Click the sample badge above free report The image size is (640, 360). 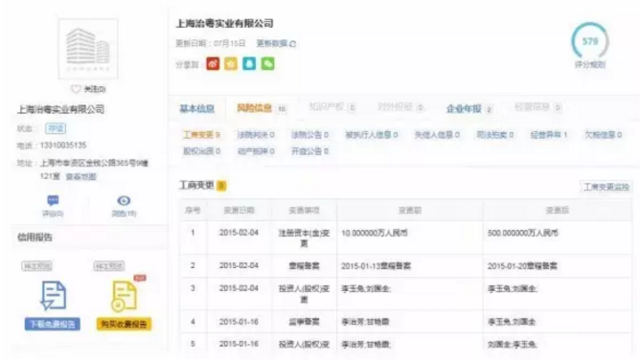(x=37, y=267)
